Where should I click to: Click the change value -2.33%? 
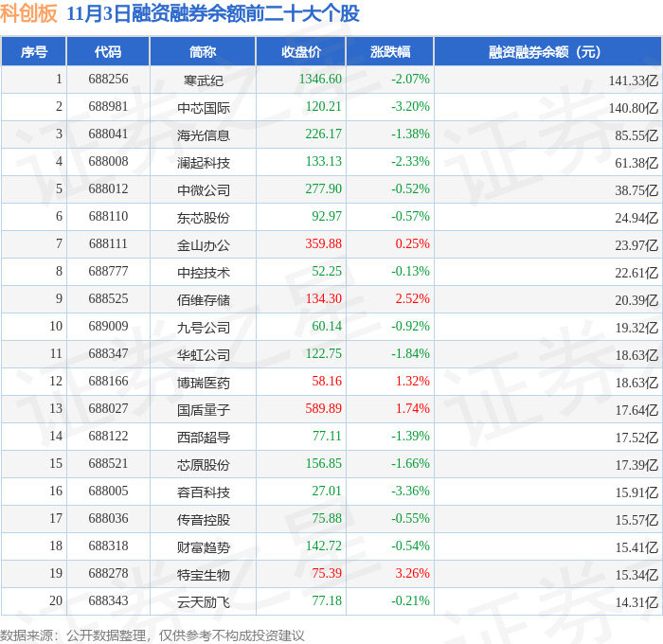click(x=410, y=162)
